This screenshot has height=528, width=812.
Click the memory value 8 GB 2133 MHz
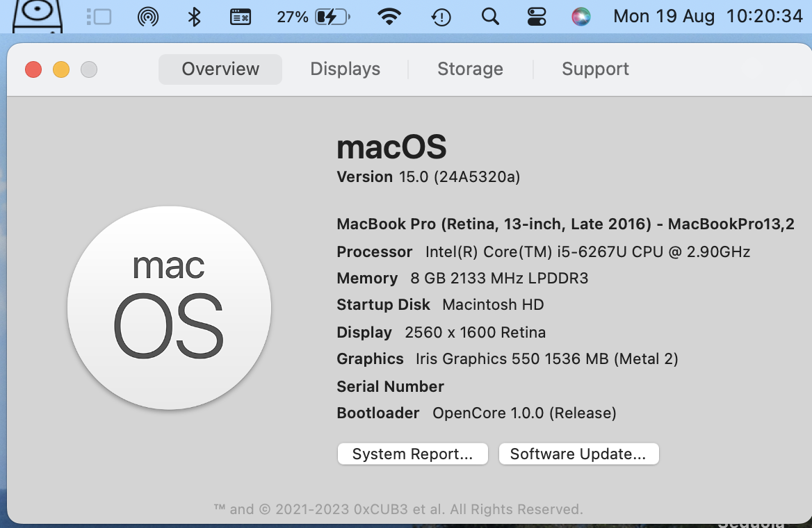click(x=499, y=279)
